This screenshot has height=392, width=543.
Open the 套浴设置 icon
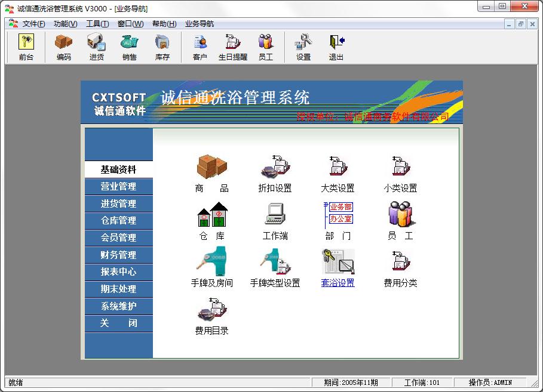click(x=338, y=261)
